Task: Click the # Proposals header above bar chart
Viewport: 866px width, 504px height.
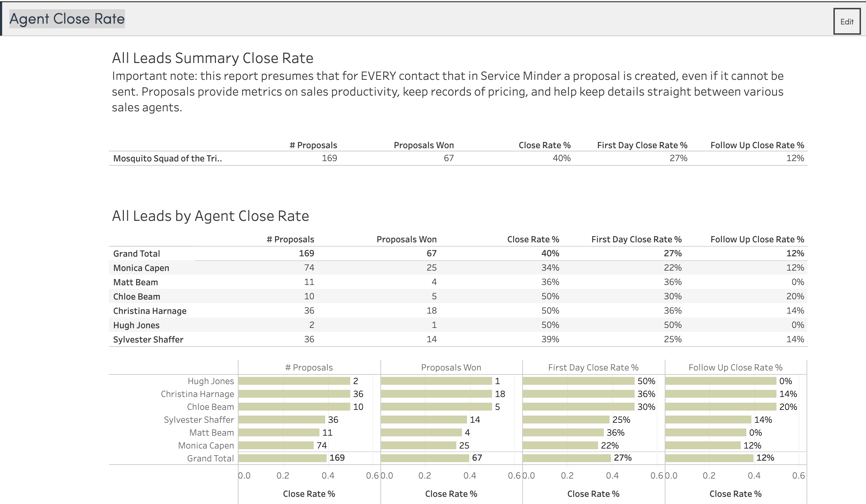Action: (309, 368)
